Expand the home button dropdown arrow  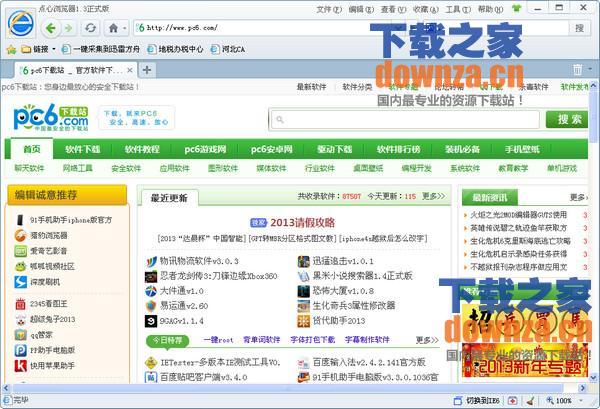tap(124, 28)
